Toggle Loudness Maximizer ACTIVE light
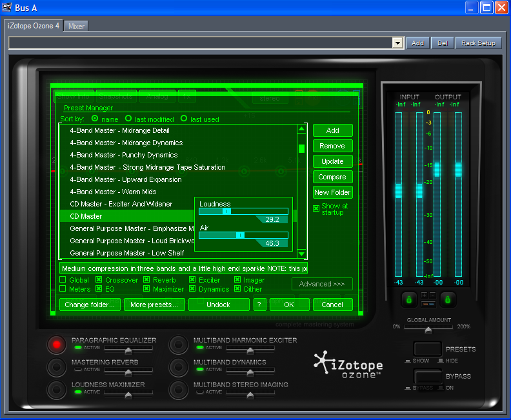Screen dimensions: 511x420 [x=78, y=392]
